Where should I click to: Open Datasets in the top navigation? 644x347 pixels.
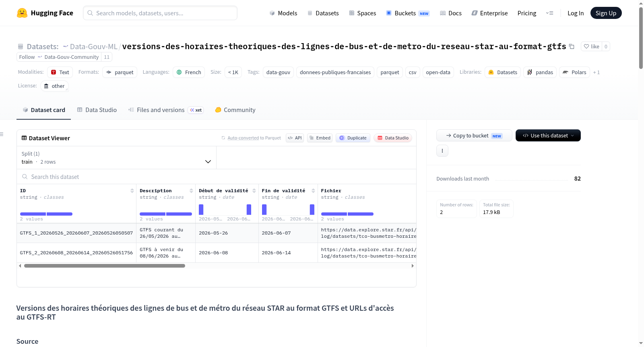click(x=323, y=13)
